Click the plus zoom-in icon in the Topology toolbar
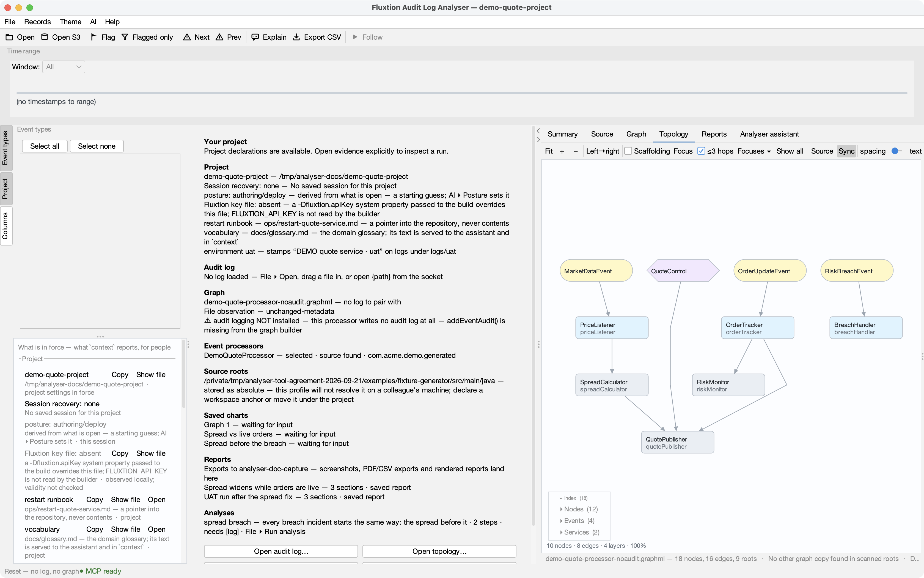Screen dimensions: 924x578 coord(562,151)
